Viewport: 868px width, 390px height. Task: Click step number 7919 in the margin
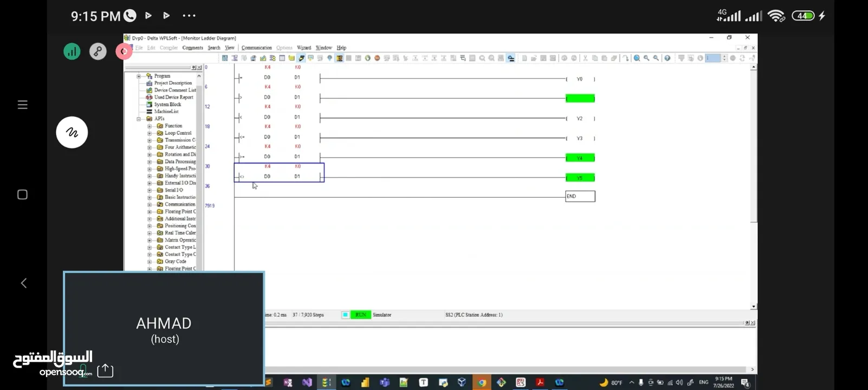(x=210, y=206)
